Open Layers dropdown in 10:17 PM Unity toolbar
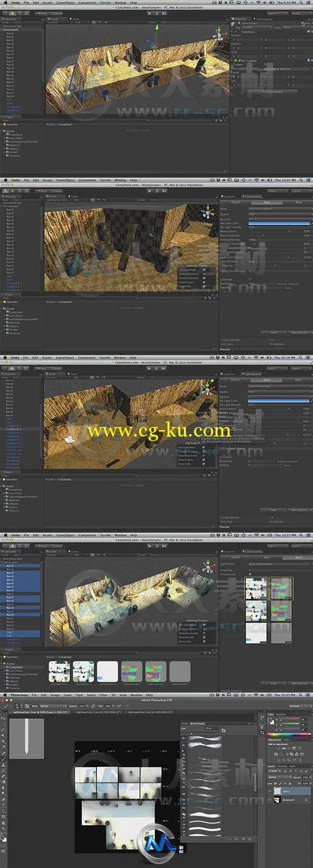This screenshot has width=313, height=868. [278, 545]
